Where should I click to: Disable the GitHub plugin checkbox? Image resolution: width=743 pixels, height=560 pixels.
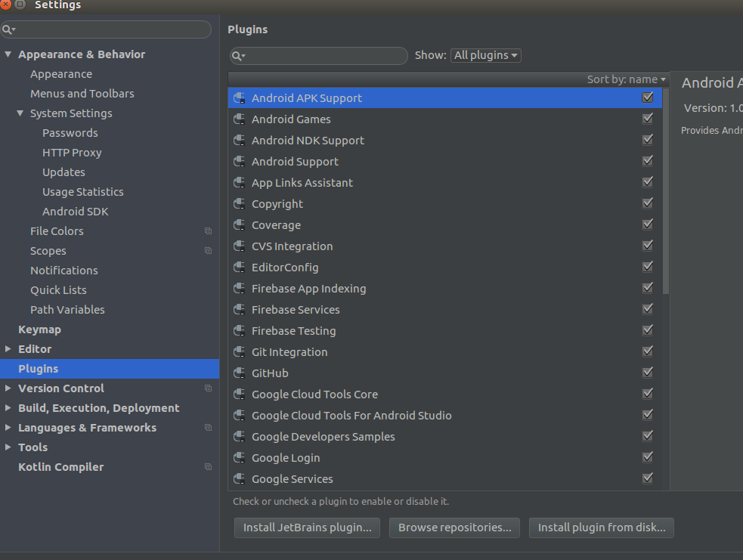click(647, 373)
